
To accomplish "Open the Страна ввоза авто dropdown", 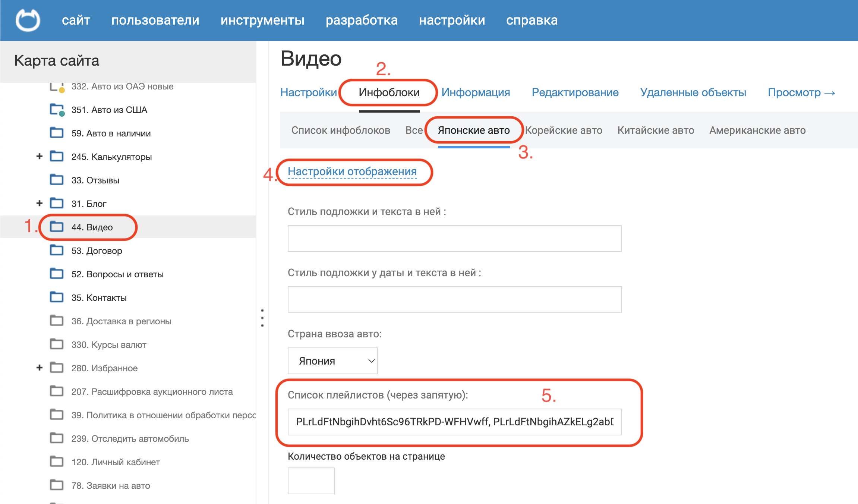I will click(333, 361).
